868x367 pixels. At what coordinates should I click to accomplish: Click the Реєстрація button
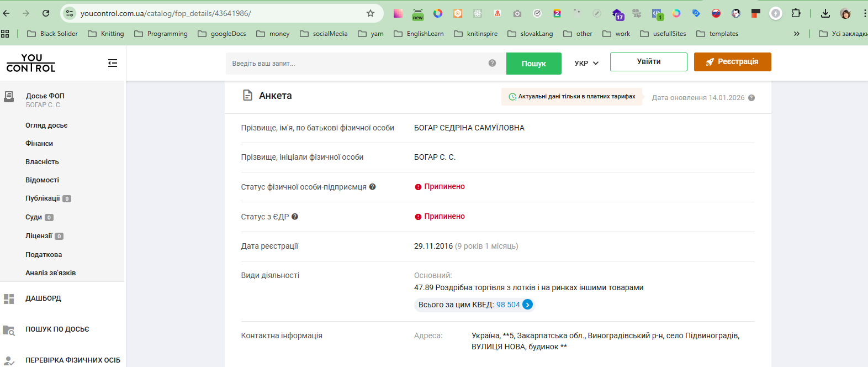tap(732, 62)
